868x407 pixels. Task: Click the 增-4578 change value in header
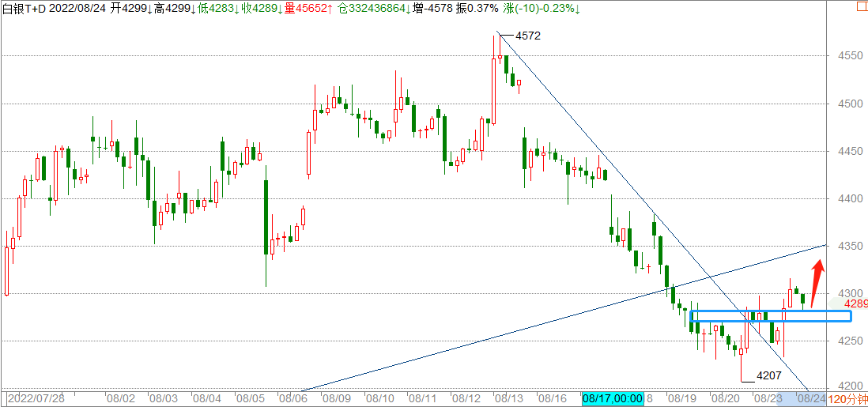[x=432, y=8]
